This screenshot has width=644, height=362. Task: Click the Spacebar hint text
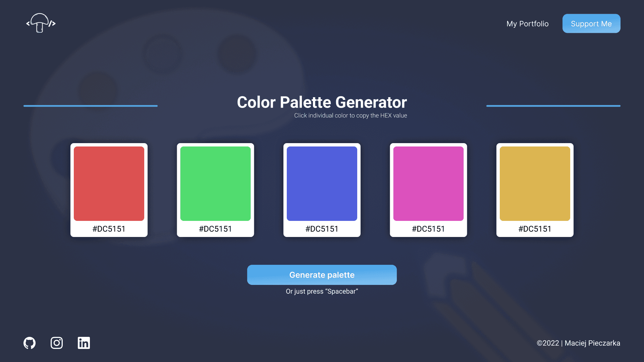(322, 291)
